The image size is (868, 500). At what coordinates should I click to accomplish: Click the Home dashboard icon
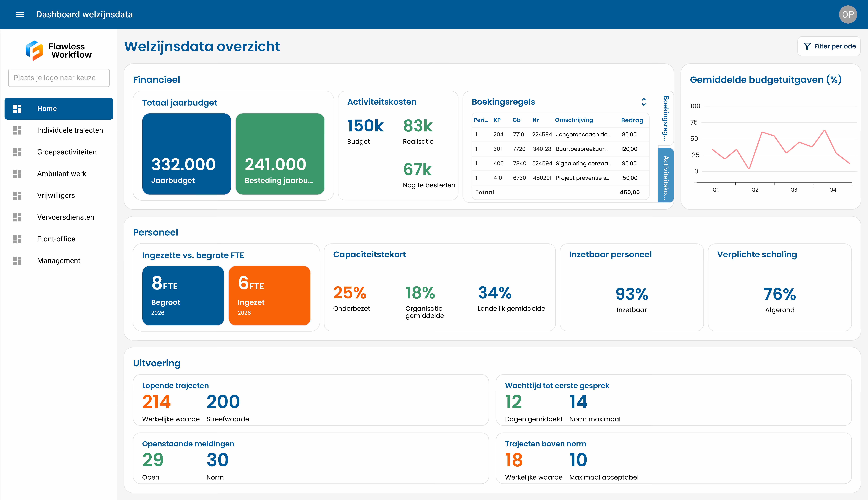[17, 108]
